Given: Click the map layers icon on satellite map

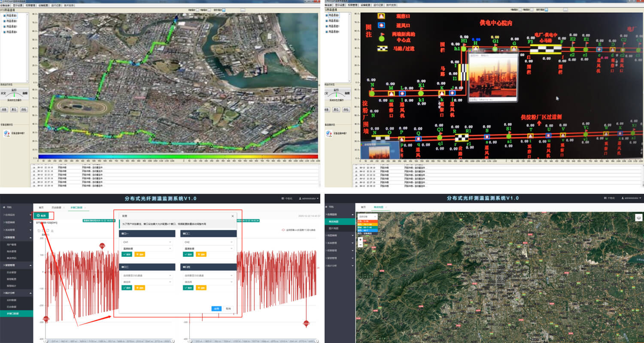Looking at the screenshot, I should (639, 217).
